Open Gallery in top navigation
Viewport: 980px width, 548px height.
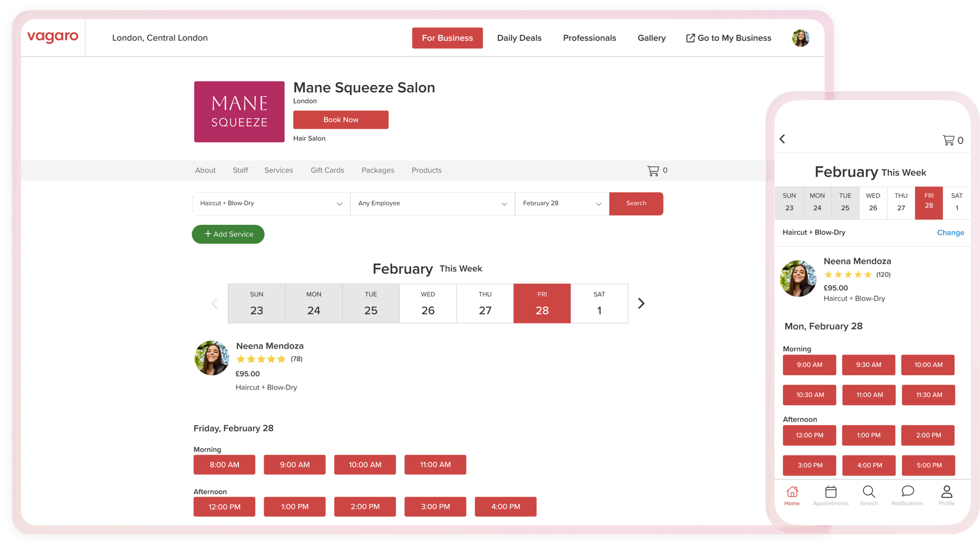coord(652,38)
